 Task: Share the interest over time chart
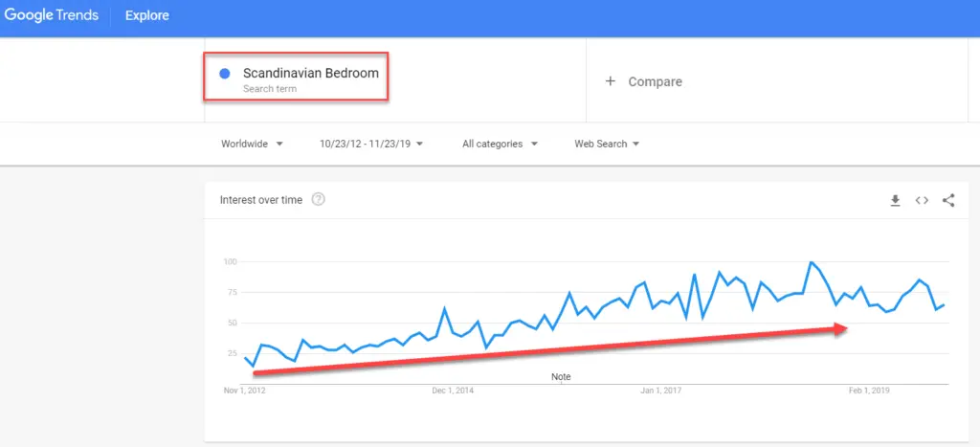[948, 200]
